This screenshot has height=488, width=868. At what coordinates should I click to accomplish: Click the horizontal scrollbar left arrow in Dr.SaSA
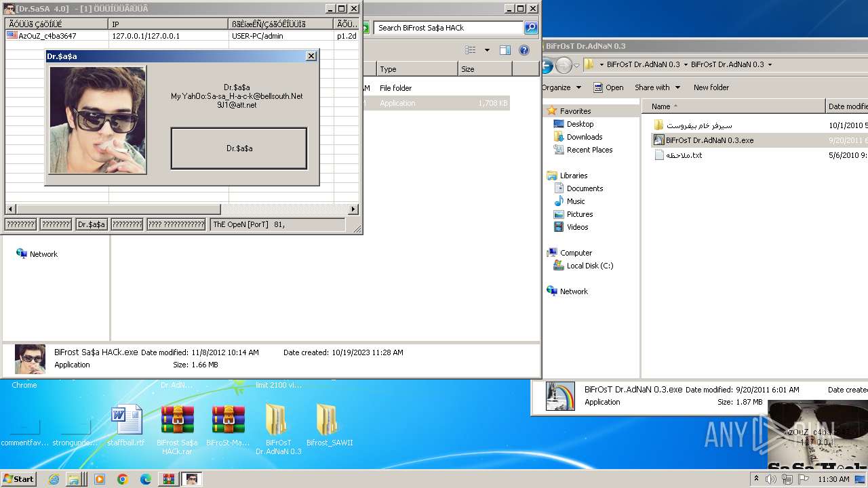click(x=10, y=209)
